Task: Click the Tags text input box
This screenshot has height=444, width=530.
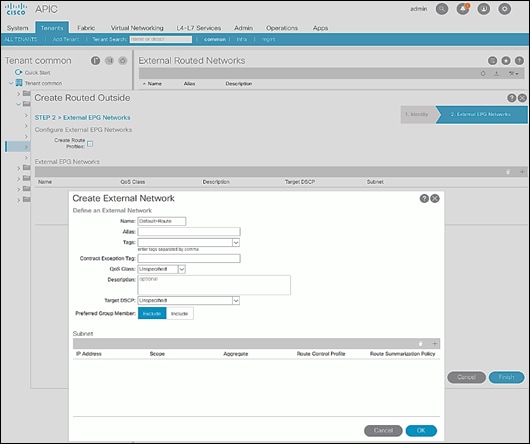Action: [x=185, y=243]
